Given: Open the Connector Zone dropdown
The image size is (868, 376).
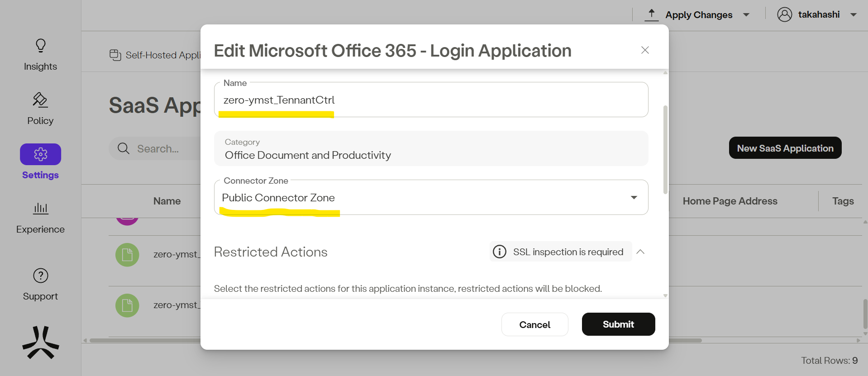Looking at the screenshot, I should tap(634, 198).
